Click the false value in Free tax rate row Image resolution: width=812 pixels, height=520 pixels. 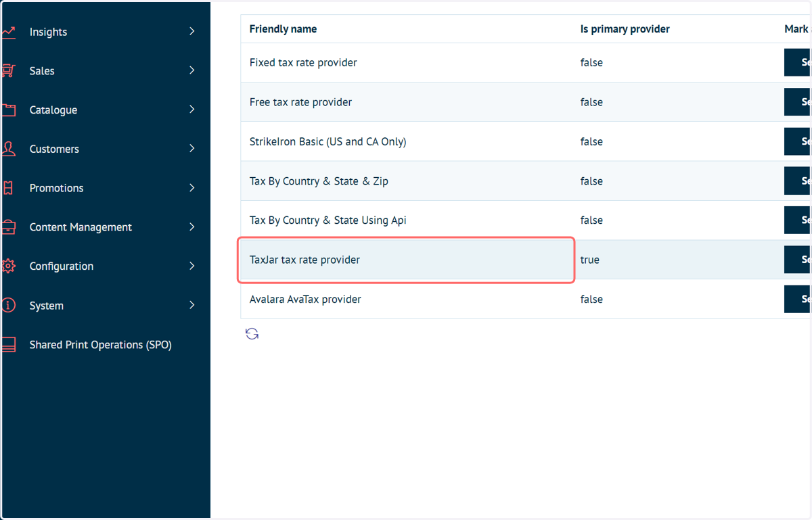pyautogui.click(x=591, y=102)
